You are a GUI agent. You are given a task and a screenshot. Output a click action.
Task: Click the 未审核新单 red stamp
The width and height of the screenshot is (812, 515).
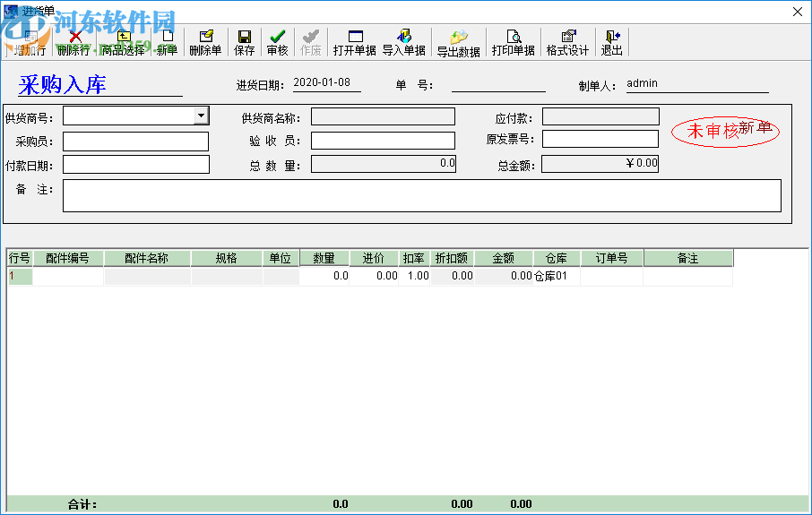[x=726, y=131]
